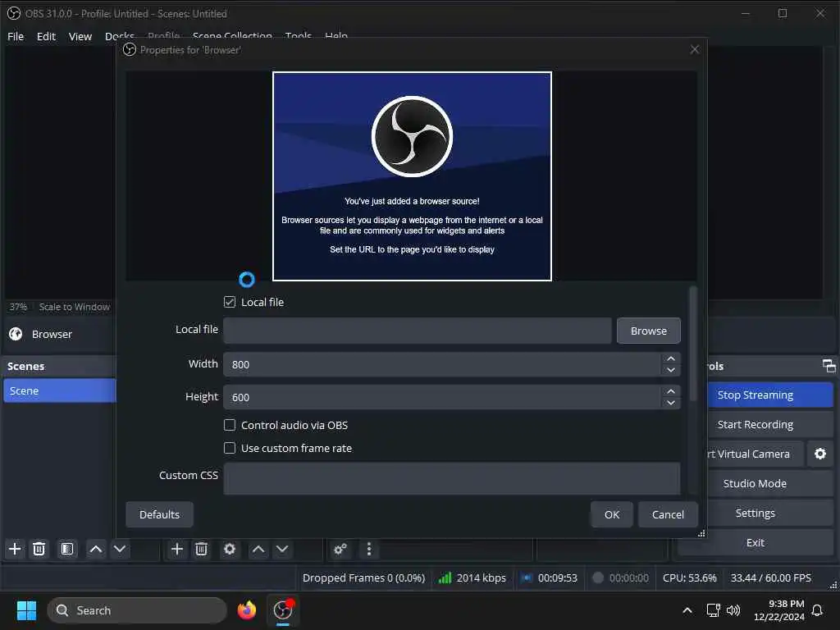Image resolution: width=840 pixels, height=630 pixels.
Task: Start Virtual Camera button
Action: (755, 454)
